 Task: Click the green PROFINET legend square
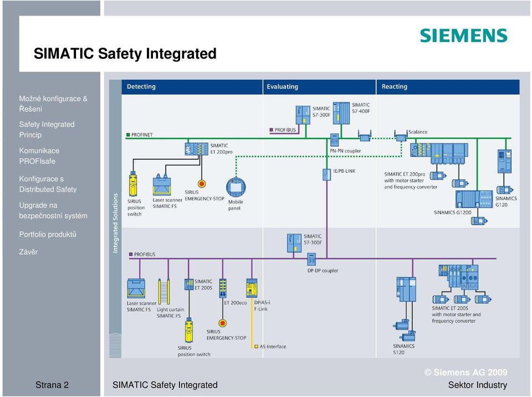pos(128,135)
